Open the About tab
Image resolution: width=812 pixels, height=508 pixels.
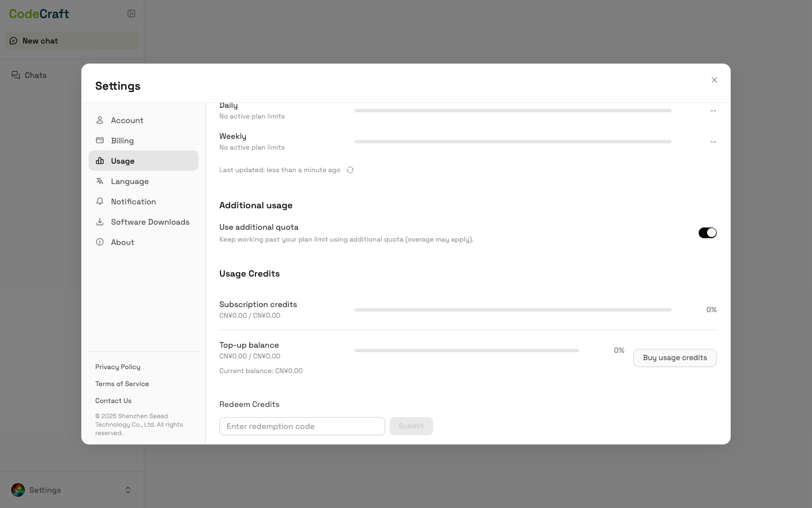(x=143, y=242)
